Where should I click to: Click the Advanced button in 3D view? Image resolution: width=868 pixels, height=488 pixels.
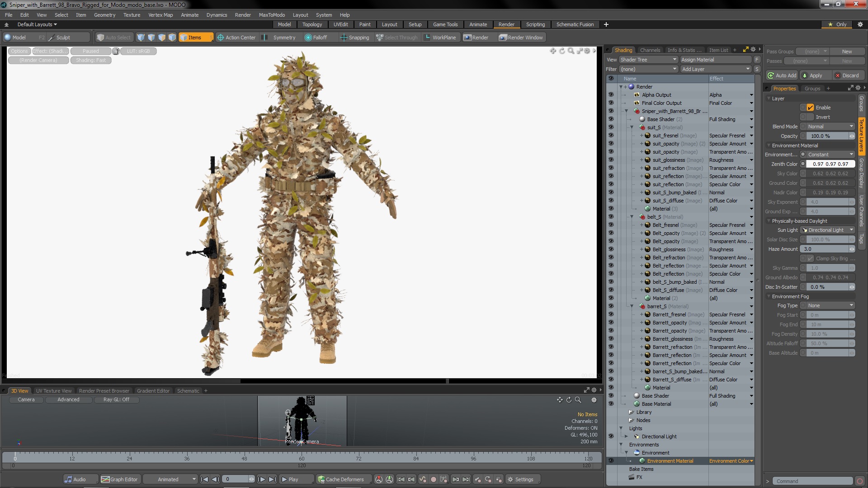[x=68, y=400]
